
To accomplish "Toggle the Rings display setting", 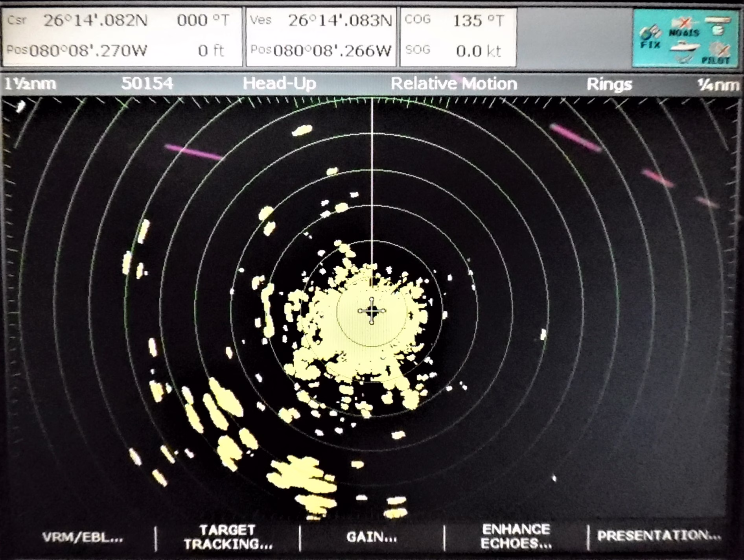I will pyautogui.click(x=609, y=84).
